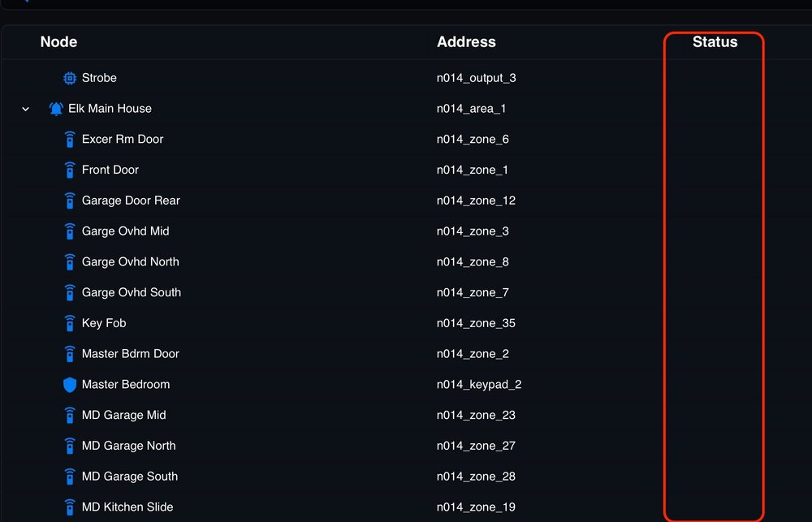
Task: Click the zone icon beside Garage Door Rear
Action: coord(70,201)
